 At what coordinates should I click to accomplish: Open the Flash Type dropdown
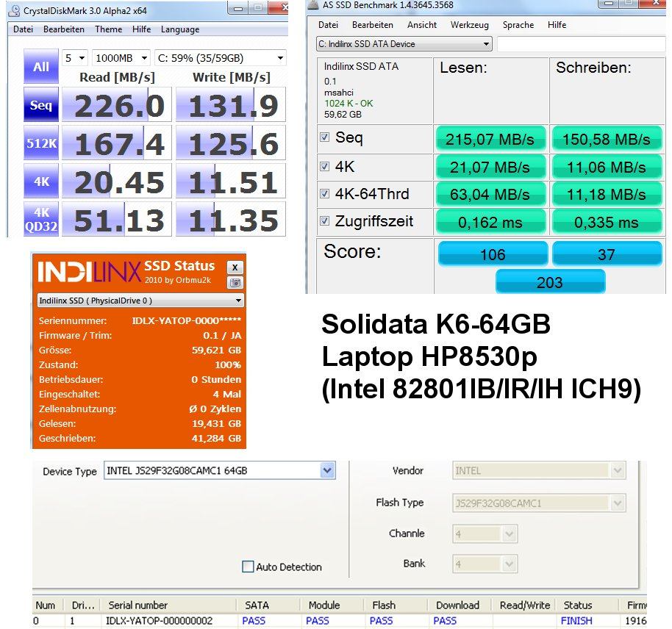pos(539,503)
